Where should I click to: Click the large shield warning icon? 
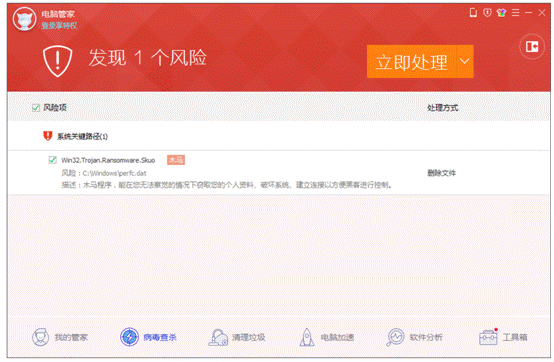point(58,61)
